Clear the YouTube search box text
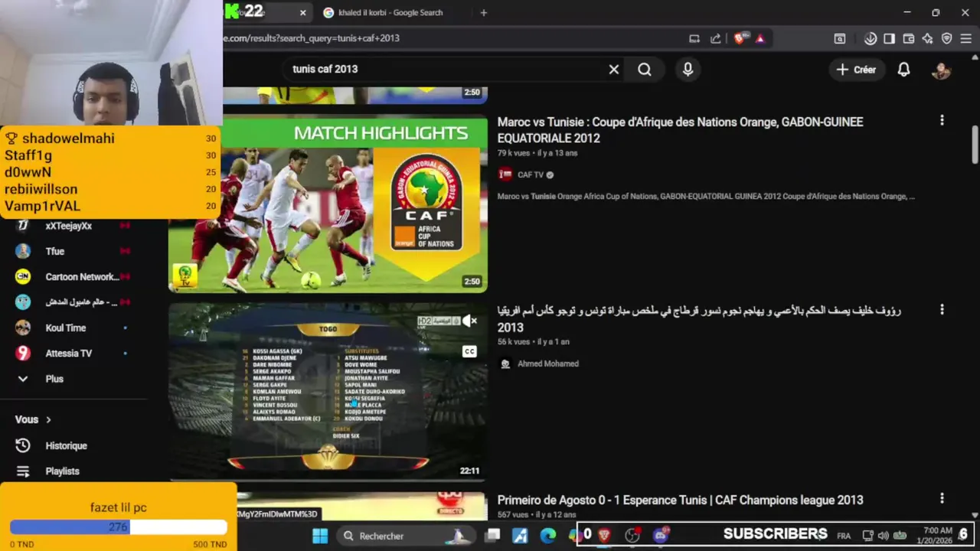980x551 pixels. (613, 70)
